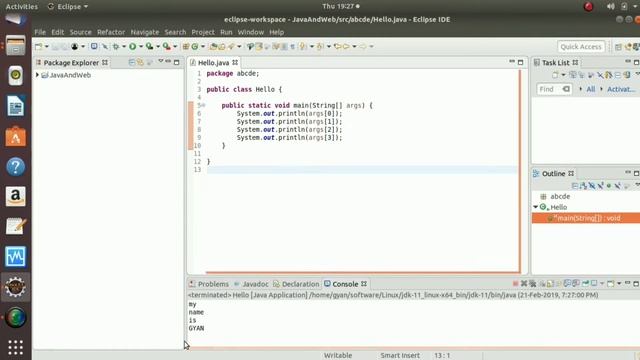Screen dimensions: 640x360
Task: Click Collapse All in Package Explorer
Action: coord(131,62)
